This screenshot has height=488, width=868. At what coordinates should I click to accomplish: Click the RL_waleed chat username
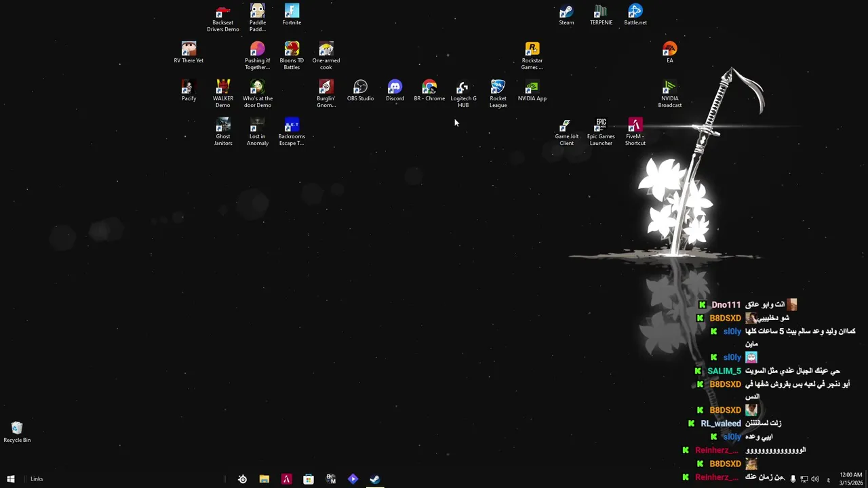tap(721, 424)
